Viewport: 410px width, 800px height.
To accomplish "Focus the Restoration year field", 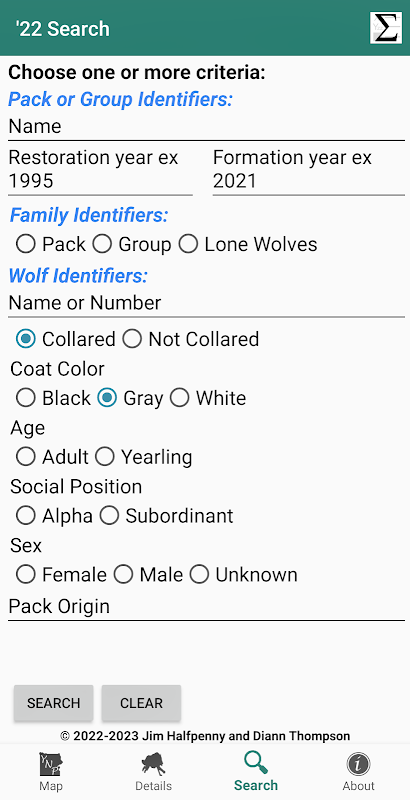I will point(100,170).
